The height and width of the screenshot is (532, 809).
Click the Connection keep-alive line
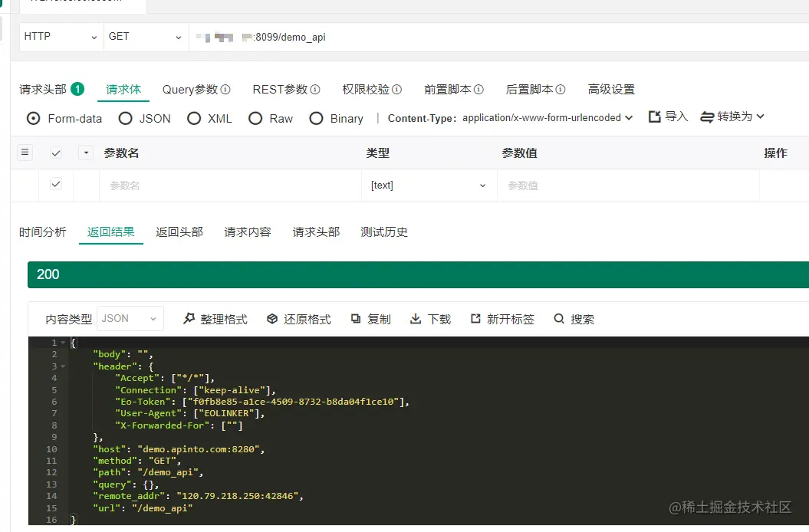(x=196, y=390)
